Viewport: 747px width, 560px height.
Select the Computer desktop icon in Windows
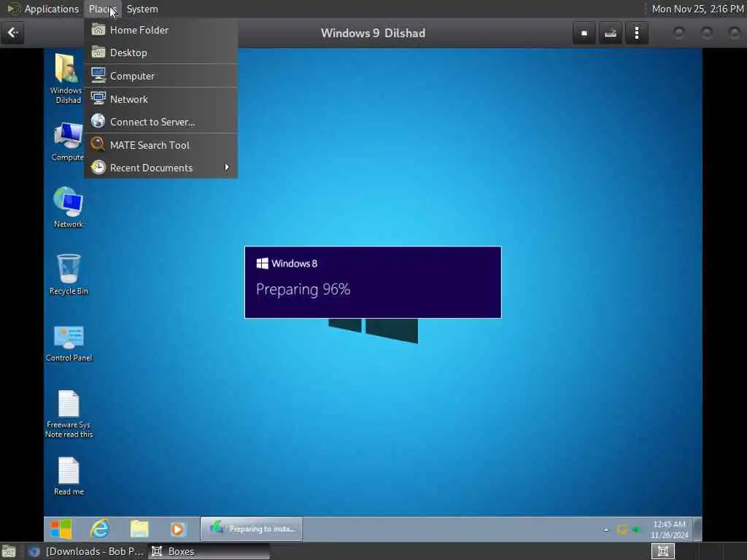(x=68, y=141)
